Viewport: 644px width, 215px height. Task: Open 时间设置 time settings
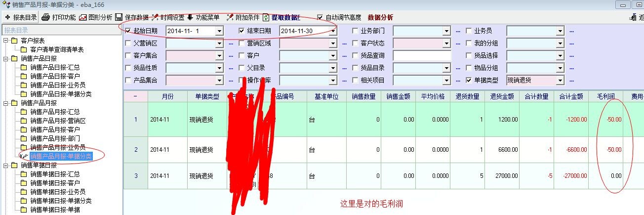pos(167,17)
